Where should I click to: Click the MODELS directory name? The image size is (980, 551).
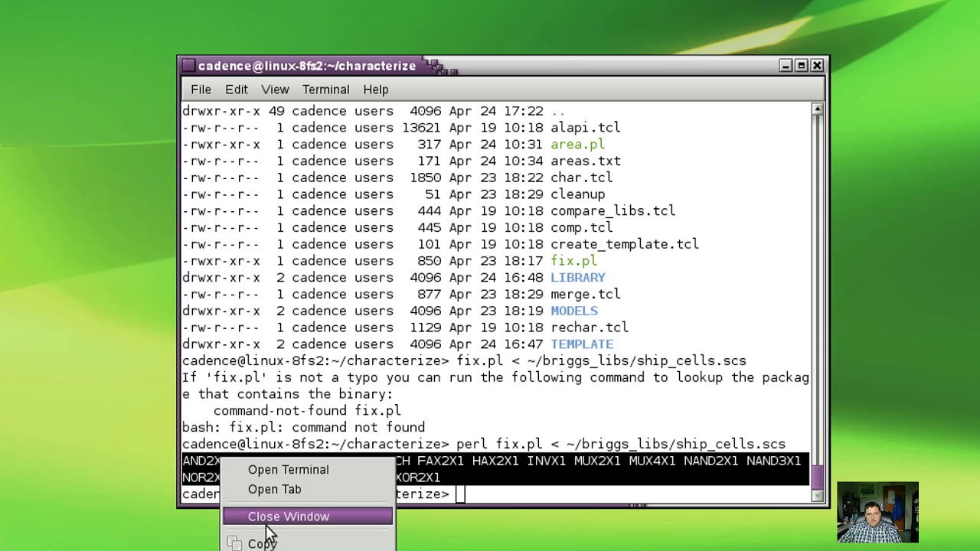click(x=574, y=311)
